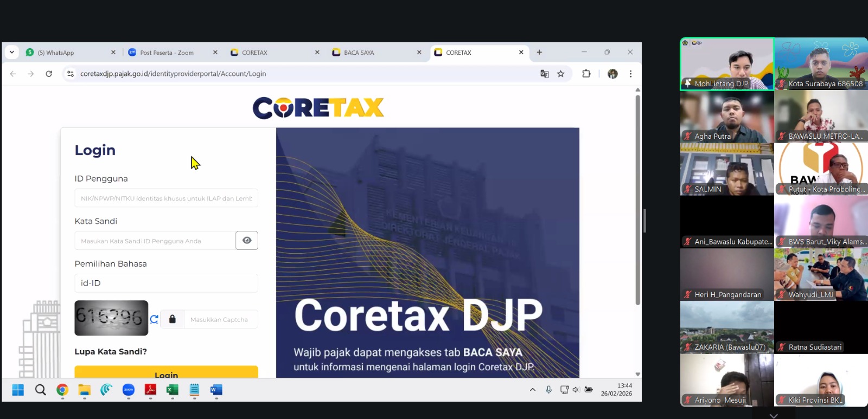This screenshot has height=419, width=868.
Task: Click the network icon in system tray
Action: 564,390
